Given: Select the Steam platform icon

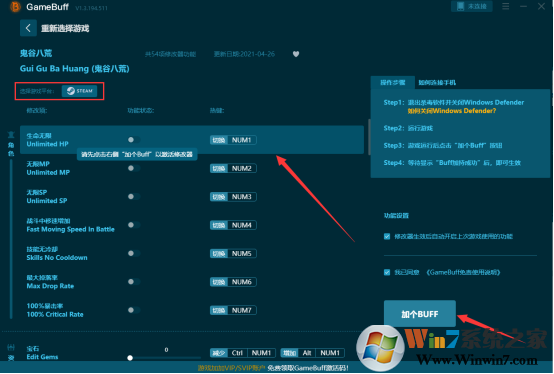Looking at the screenshot, I should 79,91.
